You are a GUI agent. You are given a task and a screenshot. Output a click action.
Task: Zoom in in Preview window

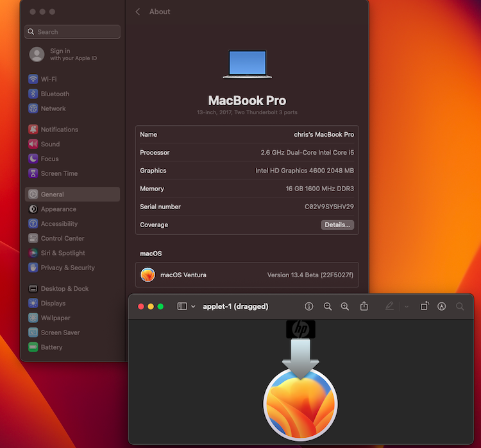(345, 306)
